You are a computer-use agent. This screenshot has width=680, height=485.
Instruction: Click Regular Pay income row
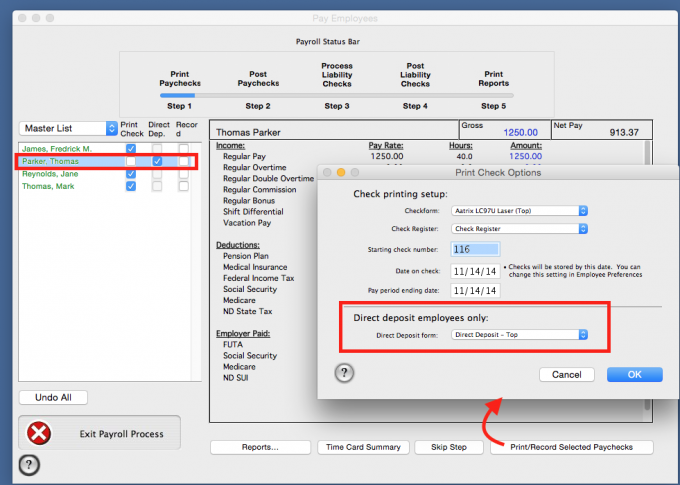click(244, 156)
